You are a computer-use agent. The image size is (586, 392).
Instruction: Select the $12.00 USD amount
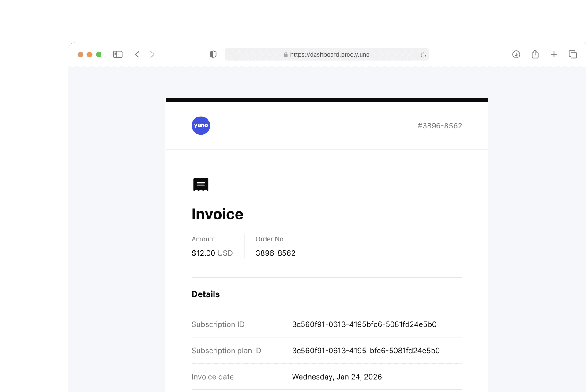coord(212,253)
